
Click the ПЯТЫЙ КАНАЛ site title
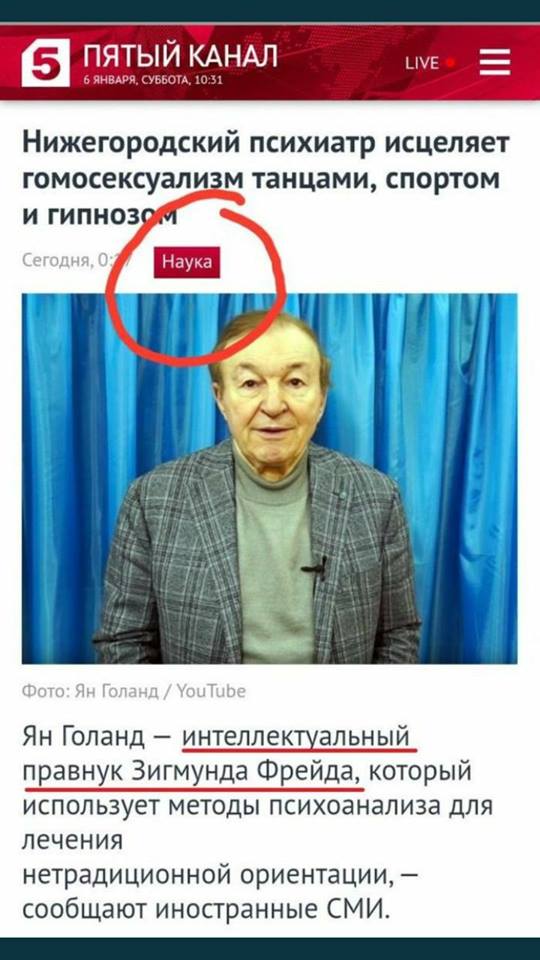coord(179,56)
